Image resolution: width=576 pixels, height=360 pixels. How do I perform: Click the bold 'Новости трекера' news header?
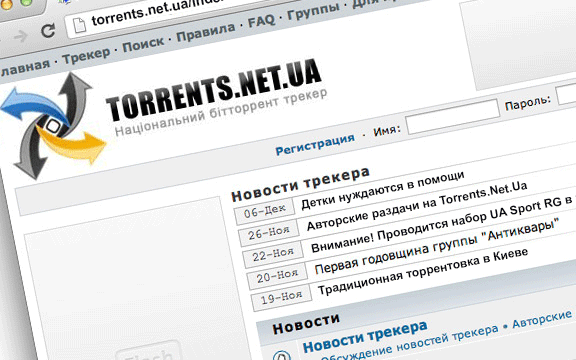(300, 184)
